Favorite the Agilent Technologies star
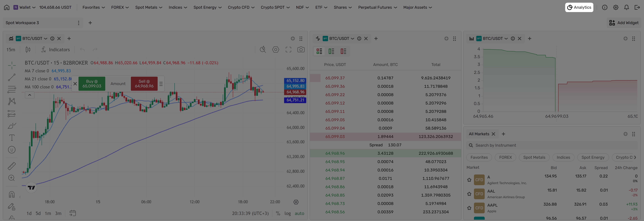Viewport: 644px width, 221px height. [469, 180]
